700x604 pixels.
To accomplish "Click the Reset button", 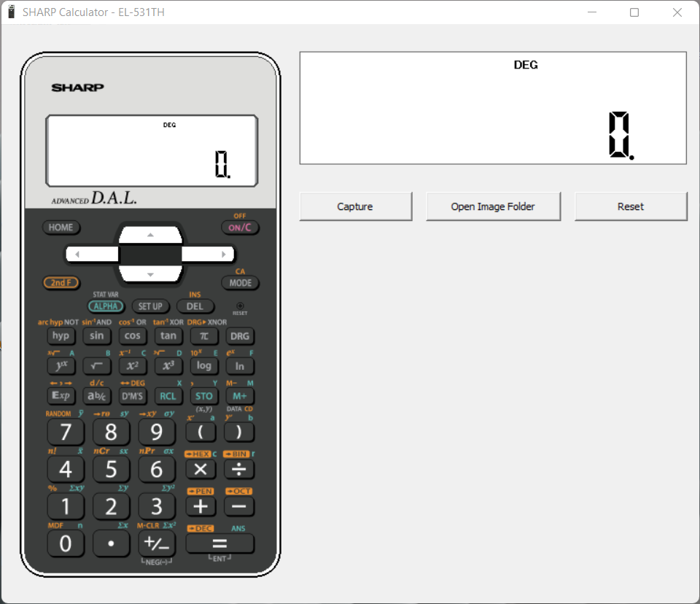I will (631, 206).
